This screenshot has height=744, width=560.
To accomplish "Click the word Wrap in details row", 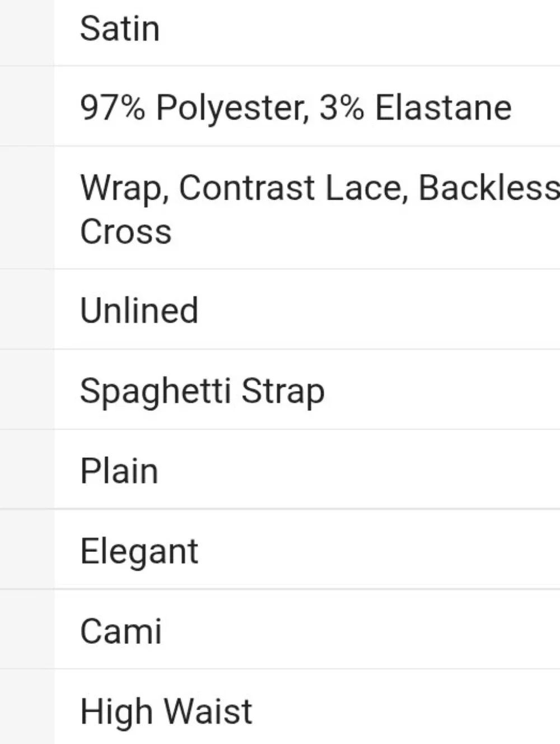I will (124, 189).
